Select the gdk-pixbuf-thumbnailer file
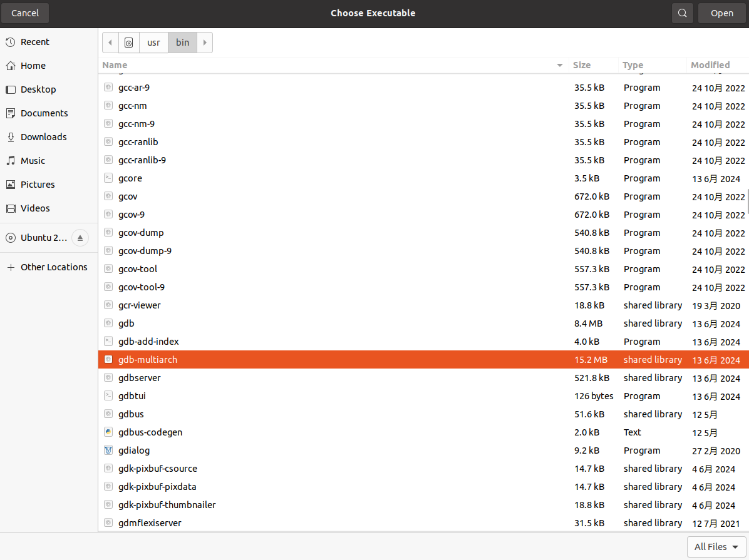This screenshot has width=749, height=560. tap(423, 504)
